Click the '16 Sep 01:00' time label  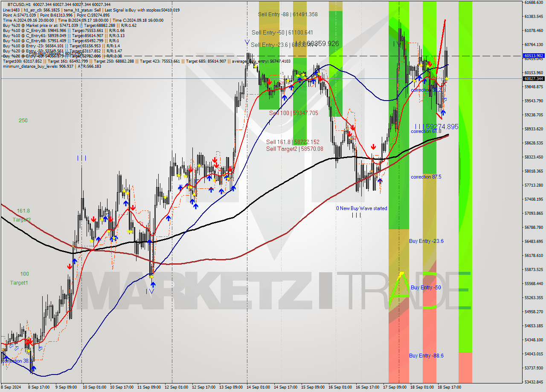point(340,387)
